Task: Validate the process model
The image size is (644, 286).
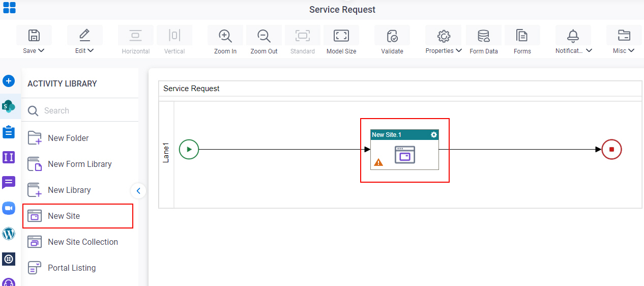Action: tap(392, 36)
